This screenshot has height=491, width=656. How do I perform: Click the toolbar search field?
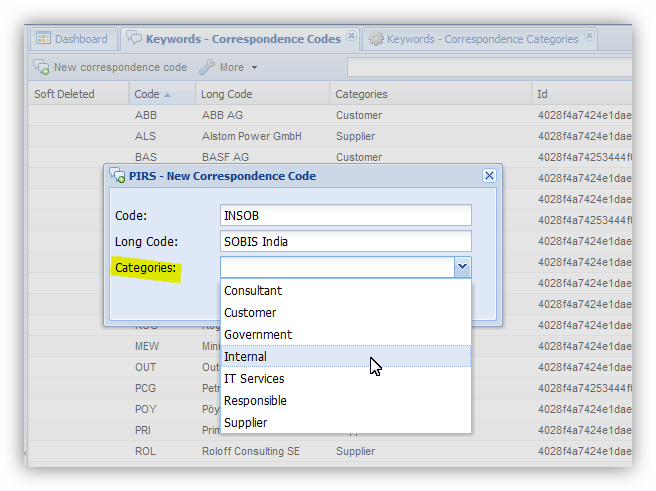pyautogui.click(x=489, y=67)
